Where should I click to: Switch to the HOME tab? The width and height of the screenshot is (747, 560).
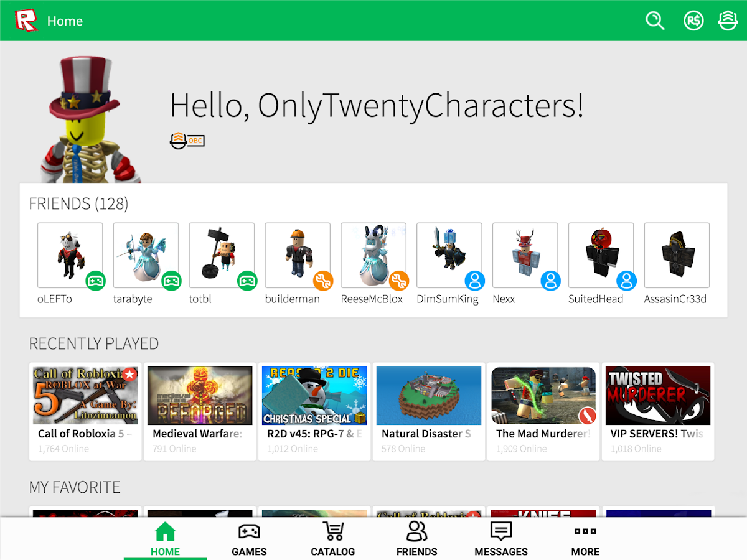coord(165,539)
